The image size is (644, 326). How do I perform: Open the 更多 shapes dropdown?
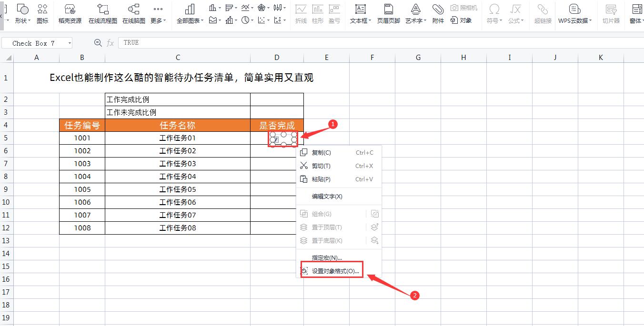pos(158,13)
